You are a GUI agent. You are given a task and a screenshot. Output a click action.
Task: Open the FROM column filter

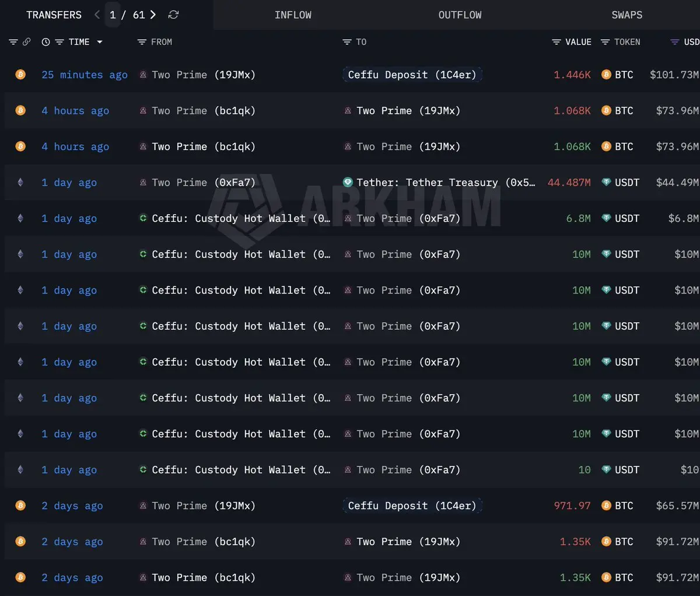click(x=142, y=42)
